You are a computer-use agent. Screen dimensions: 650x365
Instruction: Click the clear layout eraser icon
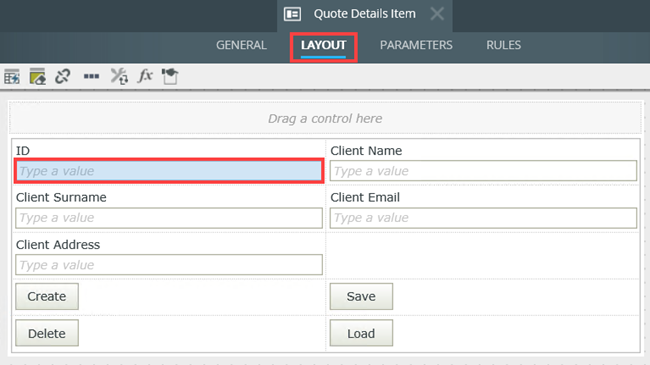[x=37, y=76]
